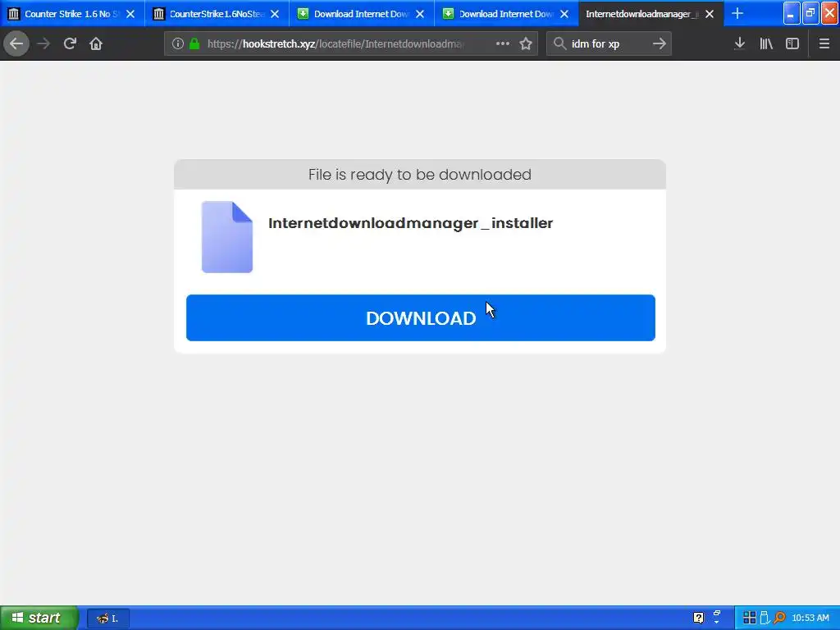Bookmark this page with the star

point(526,43)
